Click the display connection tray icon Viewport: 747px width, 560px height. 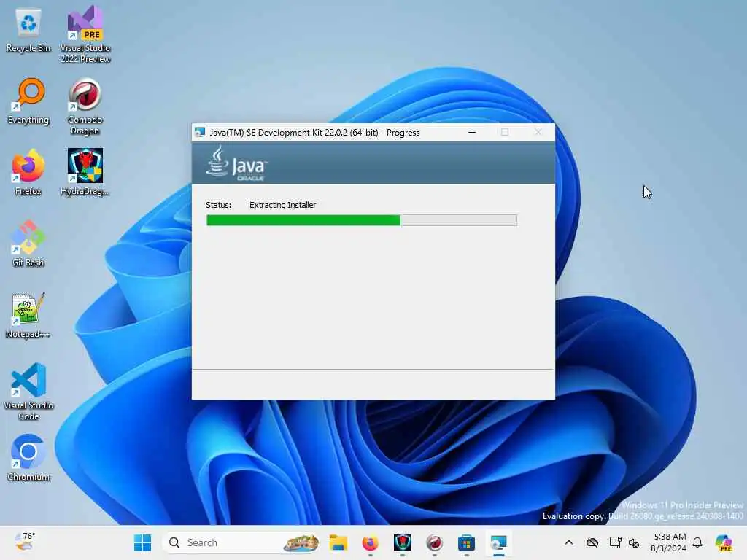615,542
